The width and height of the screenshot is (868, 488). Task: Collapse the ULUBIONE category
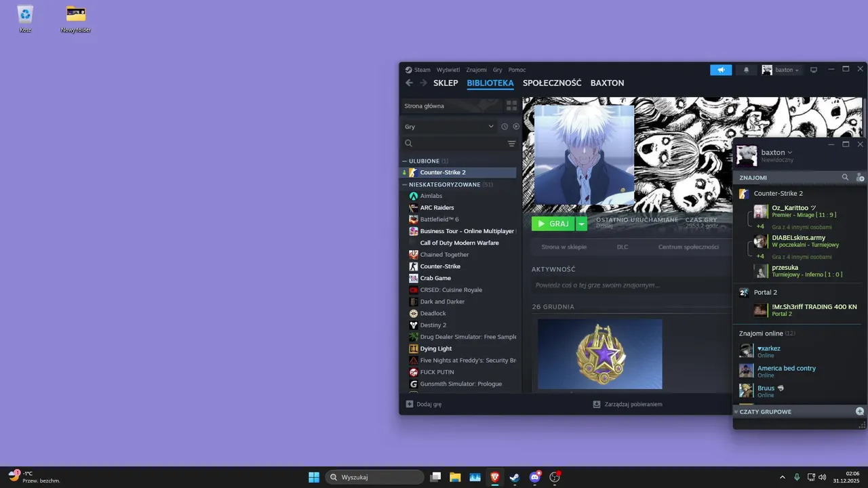point(405,161)
